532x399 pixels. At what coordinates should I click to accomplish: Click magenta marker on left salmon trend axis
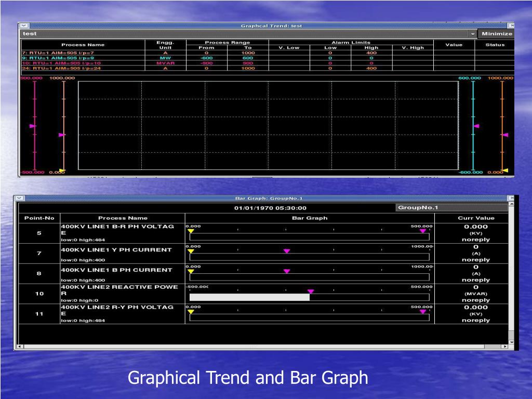coord(61,135)
